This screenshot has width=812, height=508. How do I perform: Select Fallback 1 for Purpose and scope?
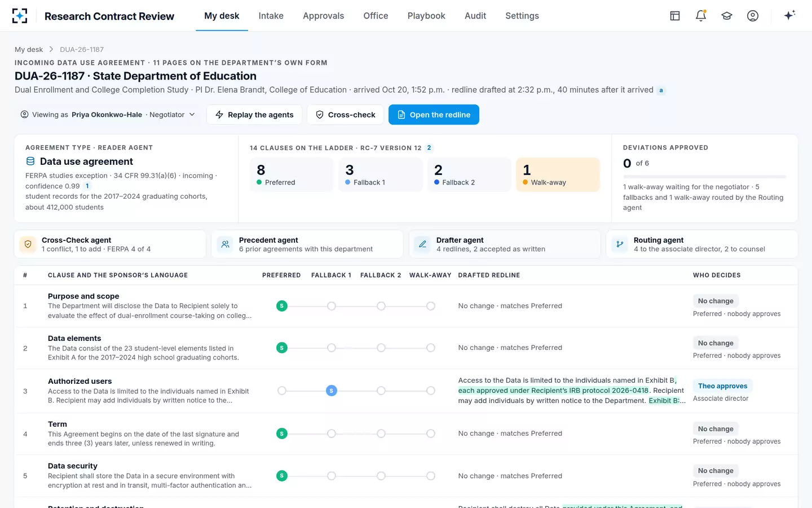(332, 306)
